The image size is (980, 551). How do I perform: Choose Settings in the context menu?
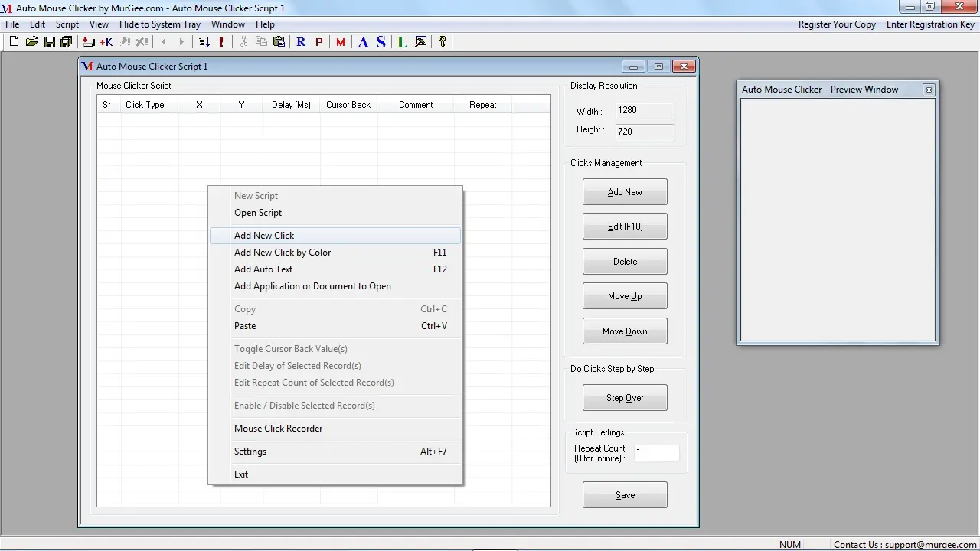[x=335, y=452]
